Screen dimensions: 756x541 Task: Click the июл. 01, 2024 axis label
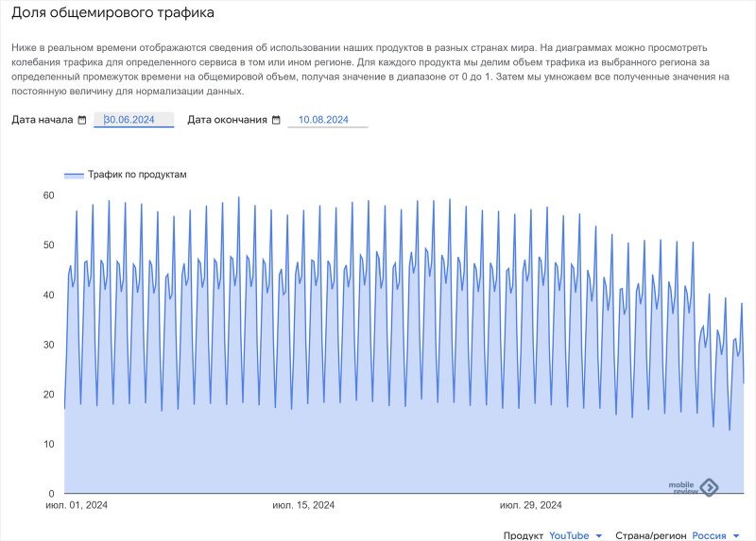[x=77, y=505]
